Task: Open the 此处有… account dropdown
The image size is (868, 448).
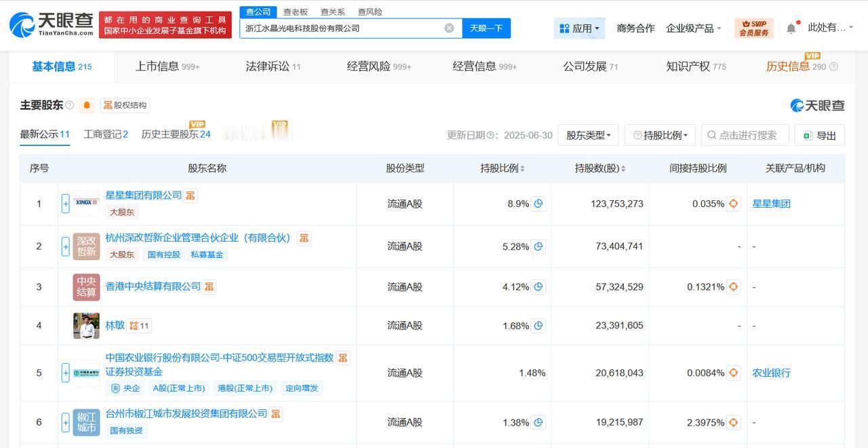Action: pyautogui.click(x=831, y=28)
